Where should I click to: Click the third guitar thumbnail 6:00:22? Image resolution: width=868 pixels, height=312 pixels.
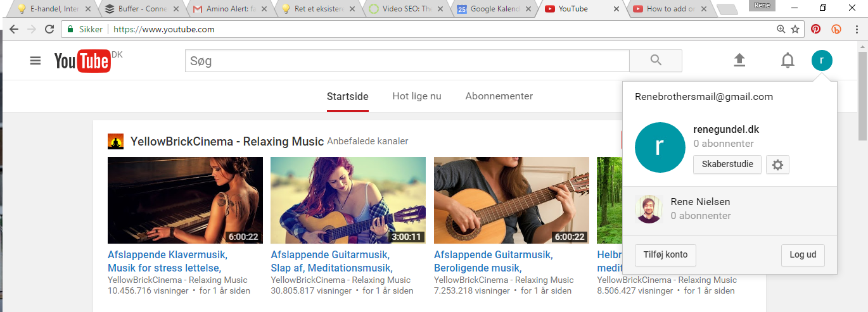(511, 201)
